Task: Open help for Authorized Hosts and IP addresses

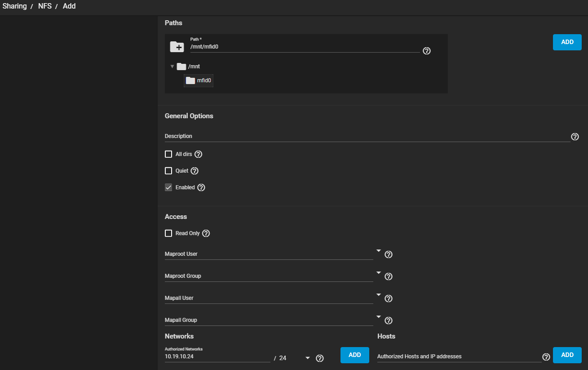Action: (546, 357)
